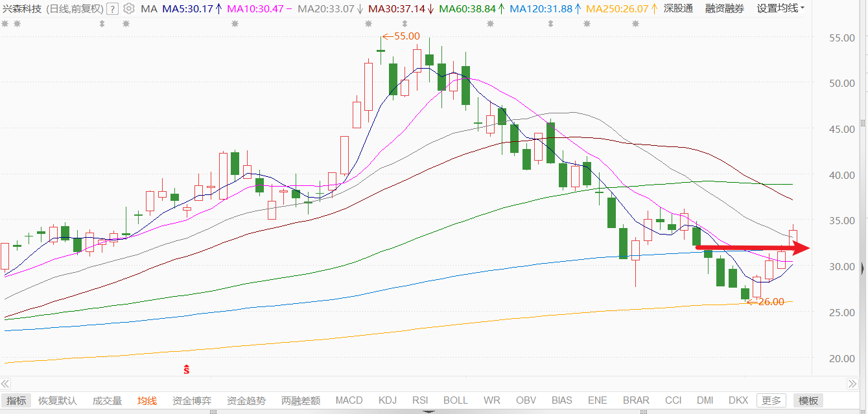Screen dimensions: 868x414
Task: Collapse the bottom panel handle arrow
Action: tap(427, 411)
